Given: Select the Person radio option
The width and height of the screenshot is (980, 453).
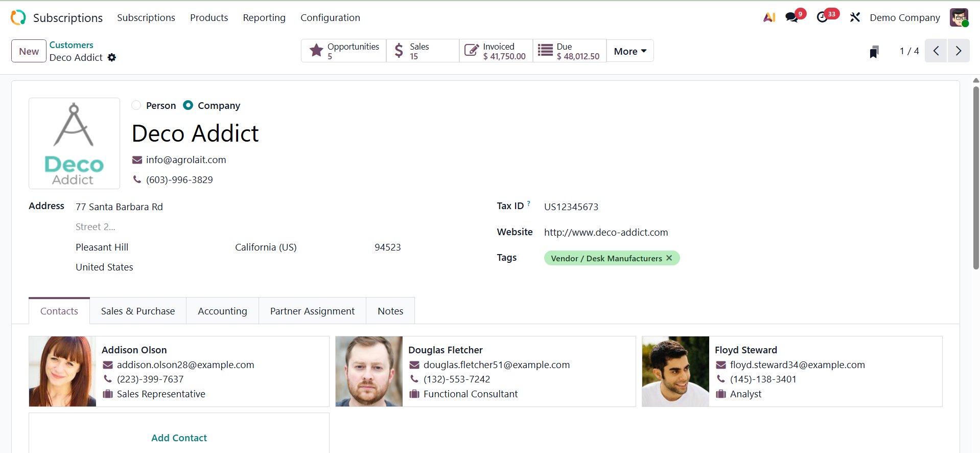Looking at the screenshot, I should (136, 105).
